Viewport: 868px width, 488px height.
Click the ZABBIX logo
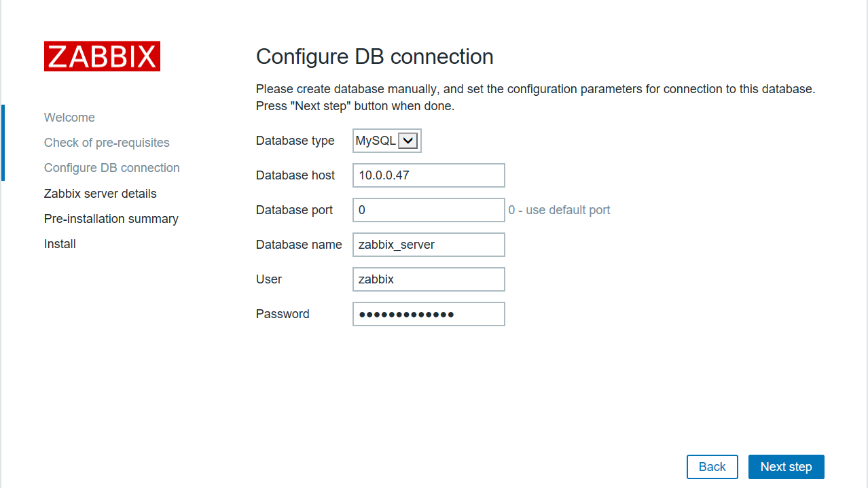point(102,56)
